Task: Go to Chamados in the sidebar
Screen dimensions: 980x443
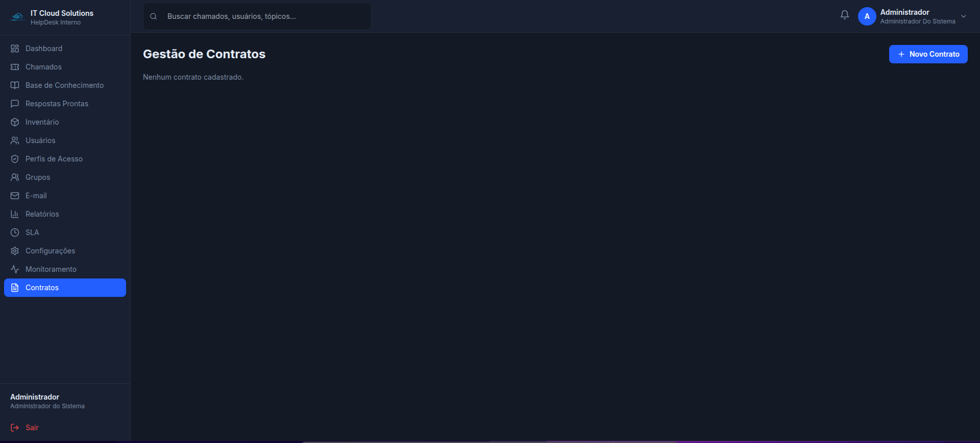Action: [65, 67]
